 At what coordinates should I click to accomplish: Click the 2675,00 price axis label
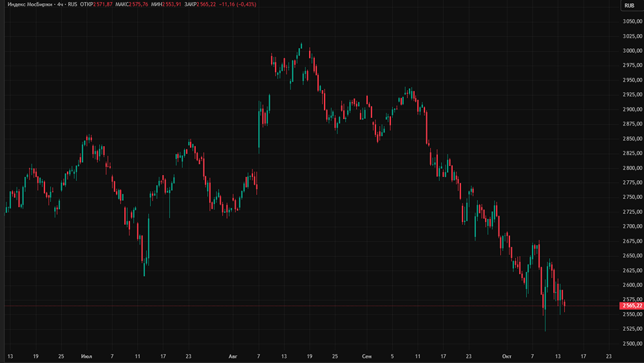click(x=632, y=241)
